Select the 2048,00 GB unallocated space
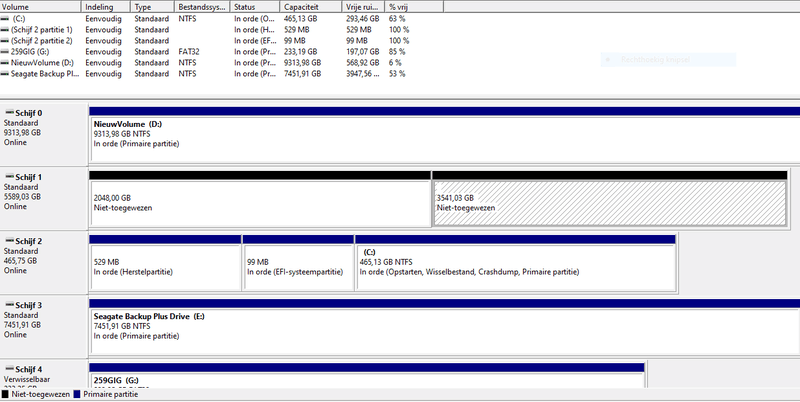Viewport: 800px width, 402px height. point(260,199)
